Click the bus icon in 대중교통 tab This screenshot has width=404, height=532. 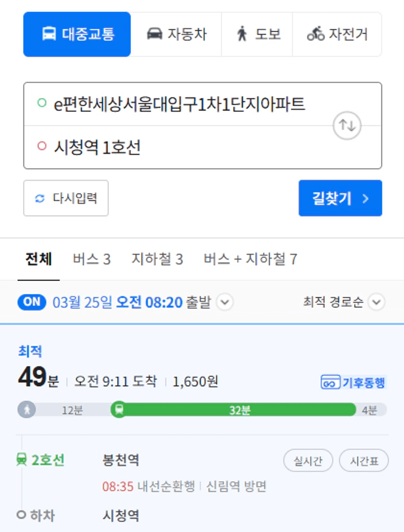pyautogui.click(x=49, y=34)
